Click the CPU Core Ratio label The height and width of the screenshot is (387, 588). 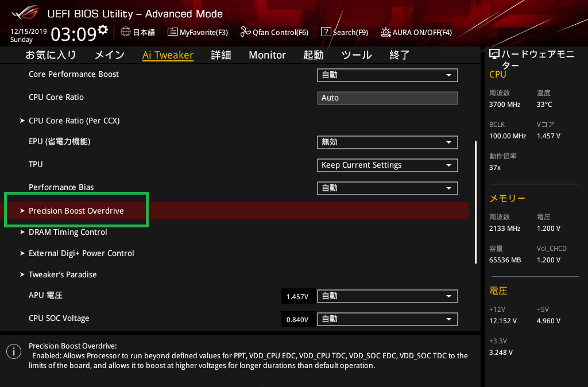coord(56,97)
